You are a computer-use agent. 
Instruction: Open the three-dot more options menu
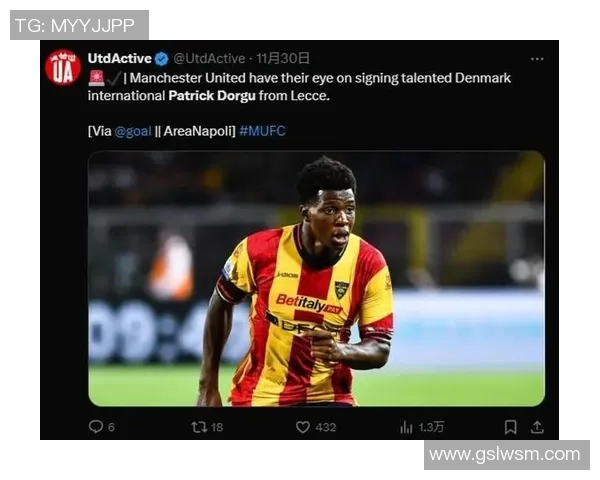[x=537, y=59]
